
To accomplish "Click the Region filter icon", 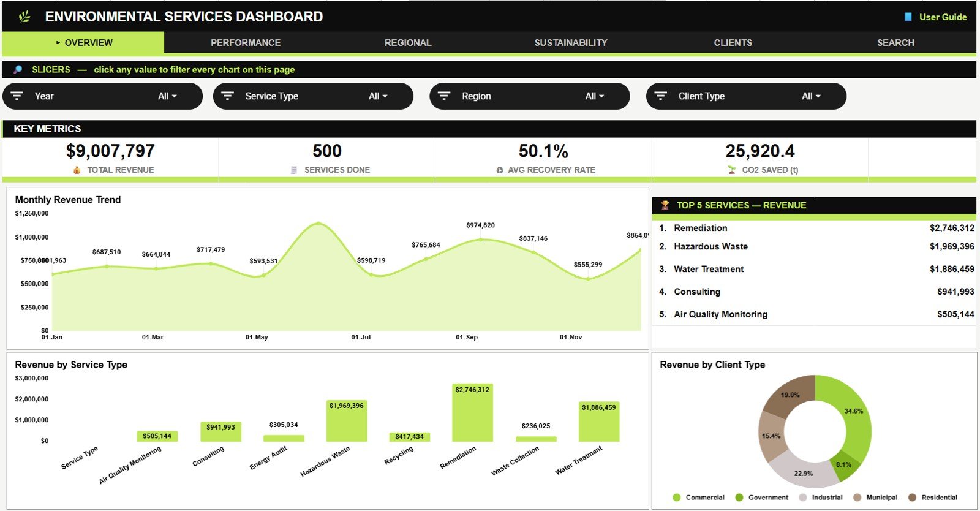I will (x=444, y=96).
